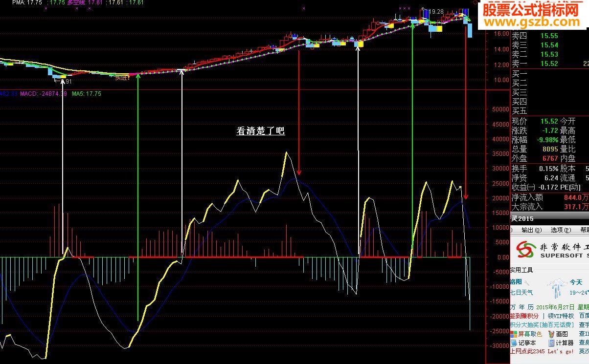Open the 屏幕取色 color picker icon

click(x=514, y=334)
